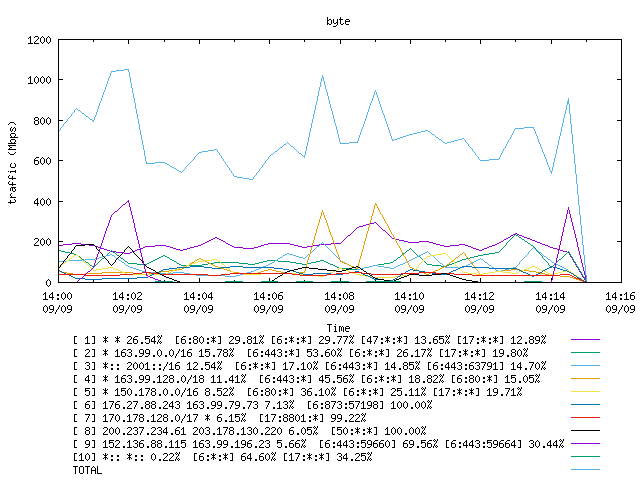Click the TOTAL line peak near 14:02

pyautogui.click(x=129, y=69)
